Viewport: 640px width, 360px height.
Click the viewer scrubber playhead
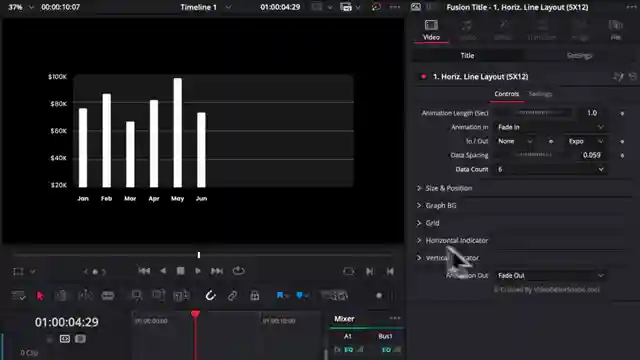[199, 255]
